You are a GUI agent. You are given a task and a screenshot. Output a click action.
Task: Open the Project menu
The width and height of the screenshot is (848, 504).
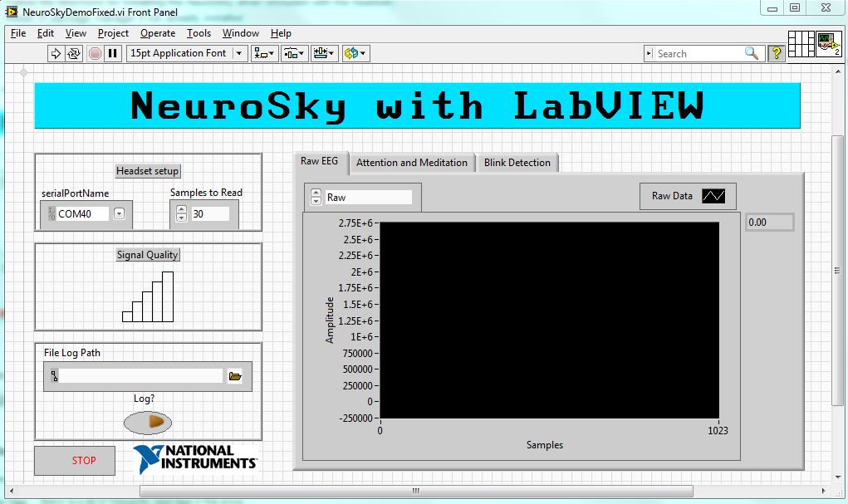point(113,33)
